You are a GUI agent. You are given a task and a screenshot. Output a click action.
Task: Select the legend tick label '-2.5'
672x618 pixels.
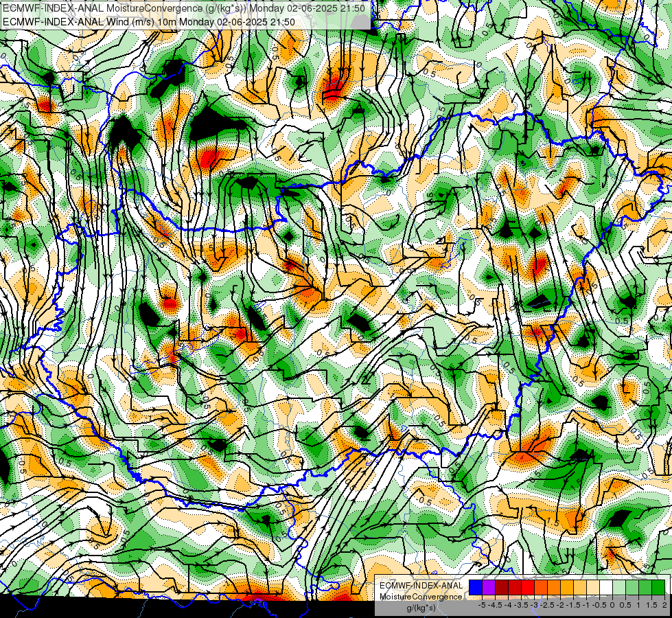coord(547,605)
